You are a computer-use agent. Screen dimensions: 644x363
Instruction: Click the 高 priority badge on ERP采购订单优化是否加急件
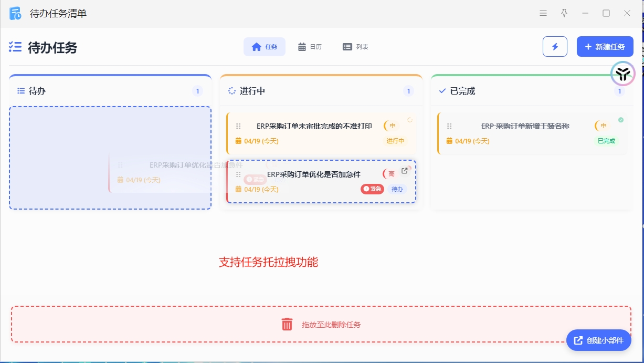[x=390, y=174]
